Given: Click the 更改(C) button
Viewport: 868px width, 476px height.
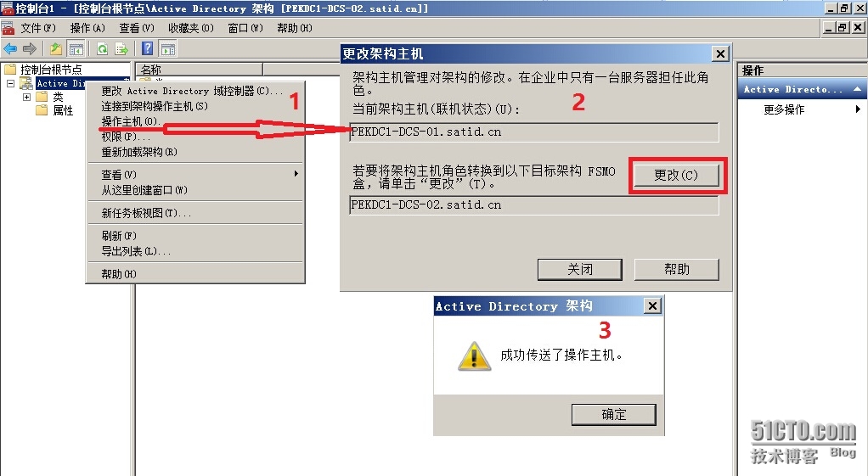Looking at the screenshot, I should (676, 176).
